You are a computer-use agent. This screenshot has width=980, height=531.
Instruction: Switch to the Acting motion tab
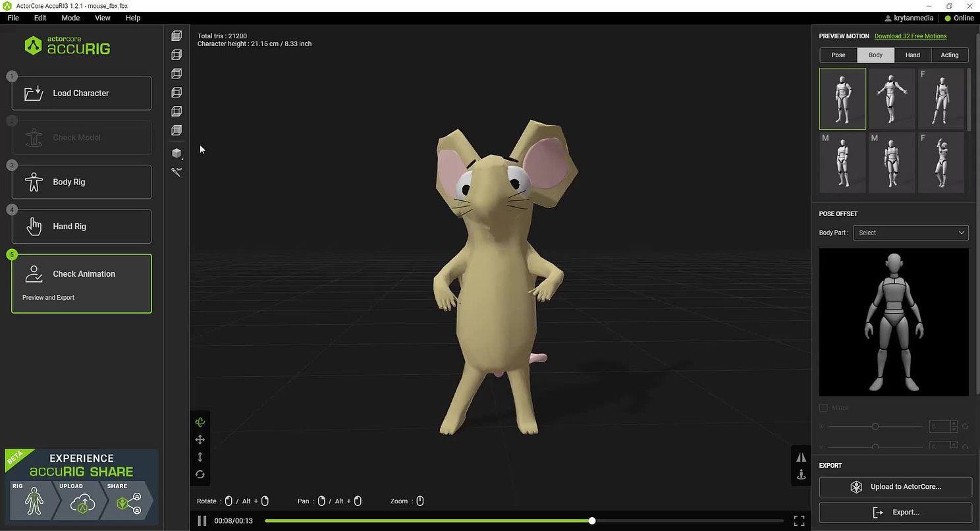[x=950, y=55]
